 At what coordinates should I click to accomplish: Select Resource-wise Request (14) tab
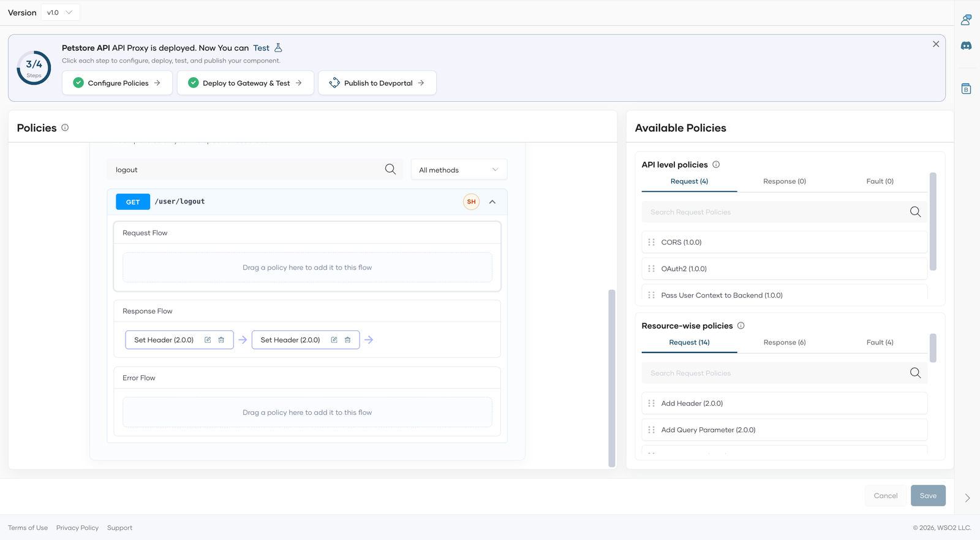coord(689,343)
